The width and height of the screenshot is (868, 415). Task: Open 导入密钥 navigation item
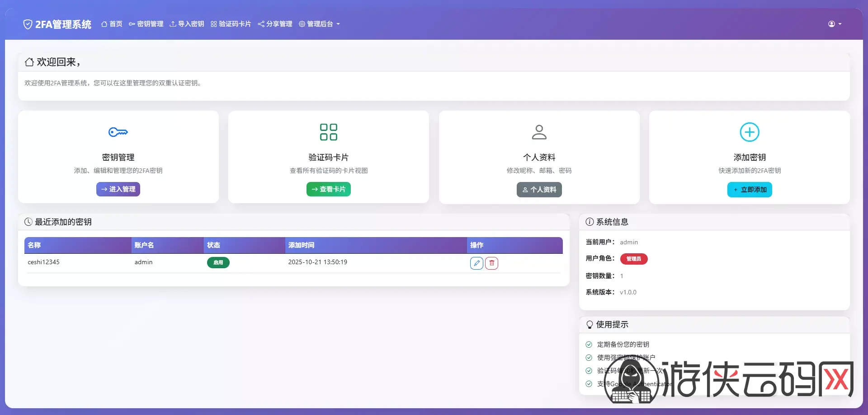(x=187, y=24)
